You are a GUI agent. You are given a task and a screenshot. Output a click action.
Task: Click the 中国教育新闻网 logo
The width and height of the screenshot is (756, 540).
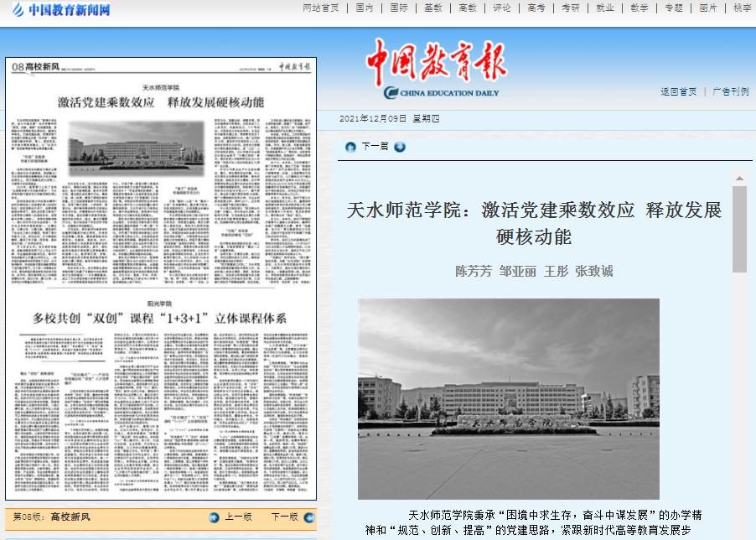click(60, 10)
